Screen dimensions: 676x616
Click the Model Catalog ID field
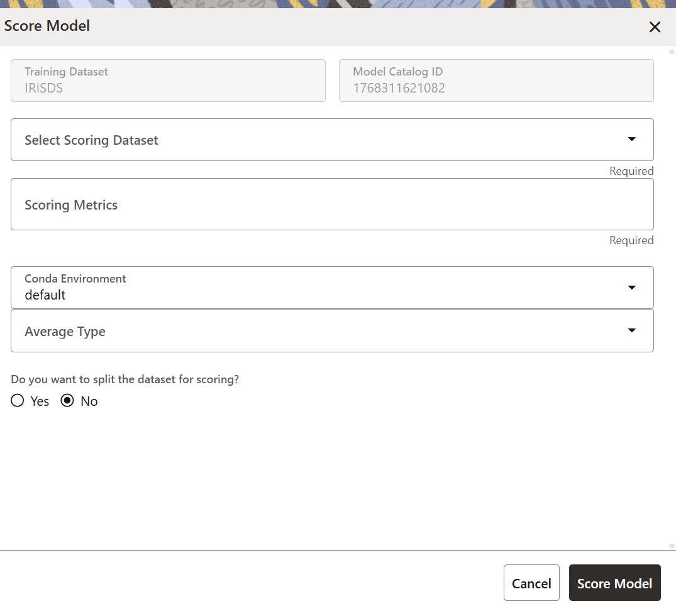pyautogui.click(x=496, y=81)
